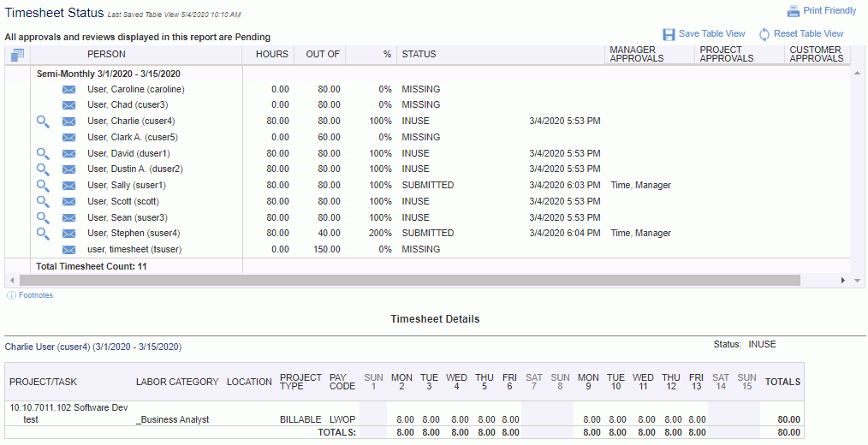Email User, Stephen via envelope icon
868x445 pixels.
(x=68, y=234)
